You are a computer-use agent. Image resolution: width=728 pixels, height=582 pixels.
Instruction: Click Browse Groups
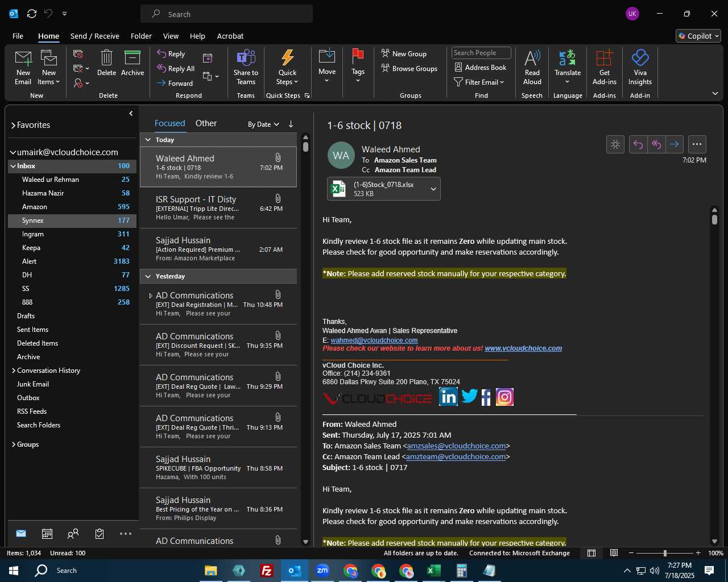pyautogui.click(x=409, y=69)
